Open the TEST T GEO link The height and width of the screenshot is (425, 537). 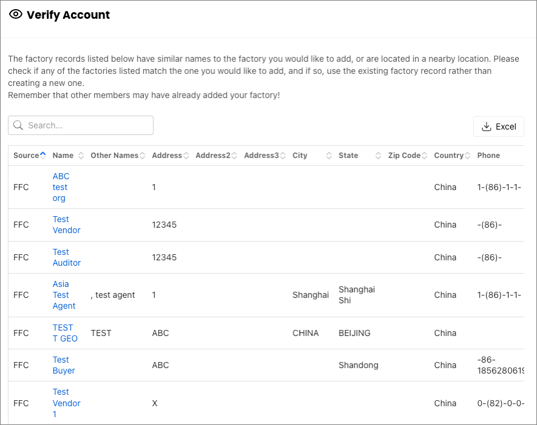click(x=65, y=333)
